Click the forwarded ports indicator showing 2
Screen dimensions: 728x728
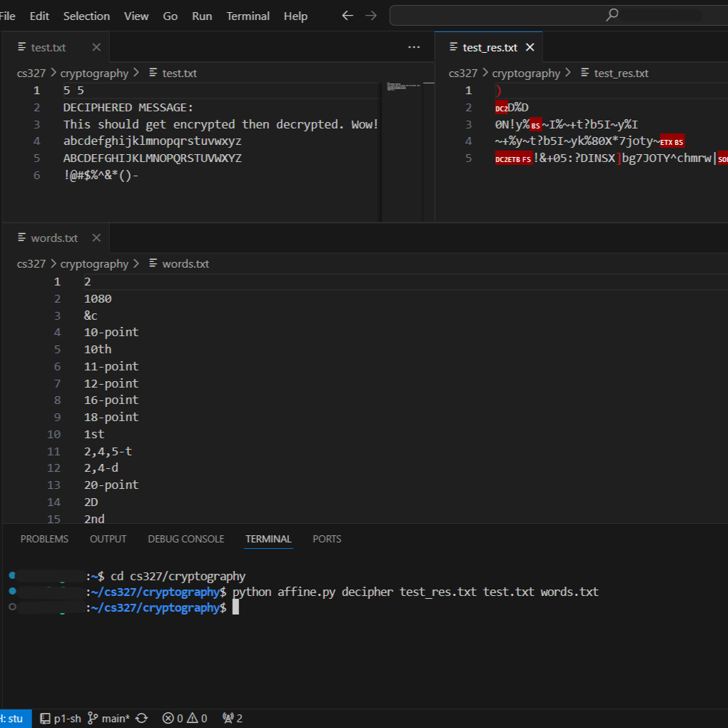coord(233,718)
